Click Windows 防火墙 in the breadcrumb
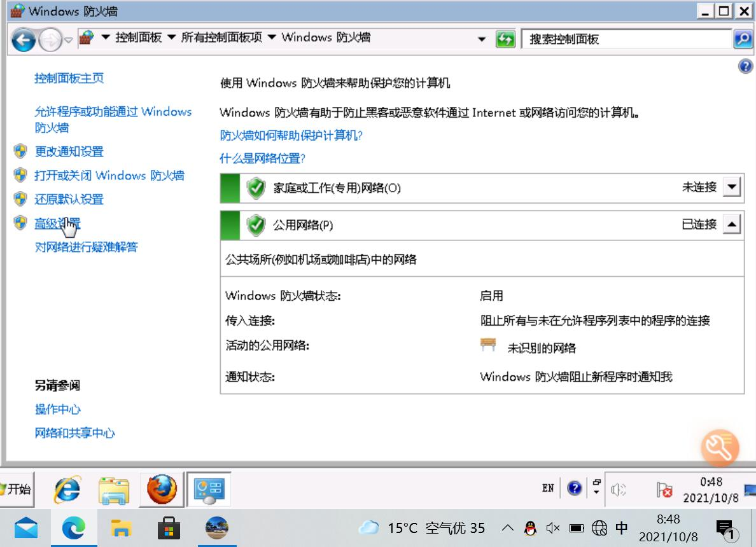The image size is (756, 547). [326, 38]
